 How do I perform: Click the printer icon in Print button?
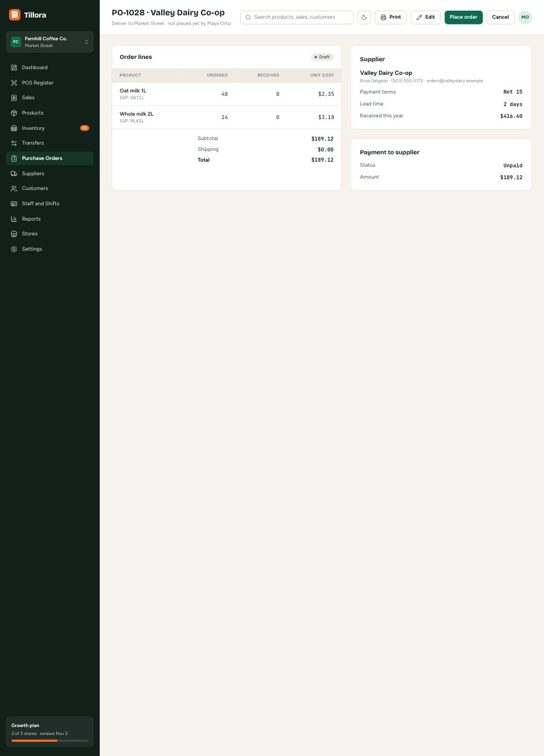point(384,17)
